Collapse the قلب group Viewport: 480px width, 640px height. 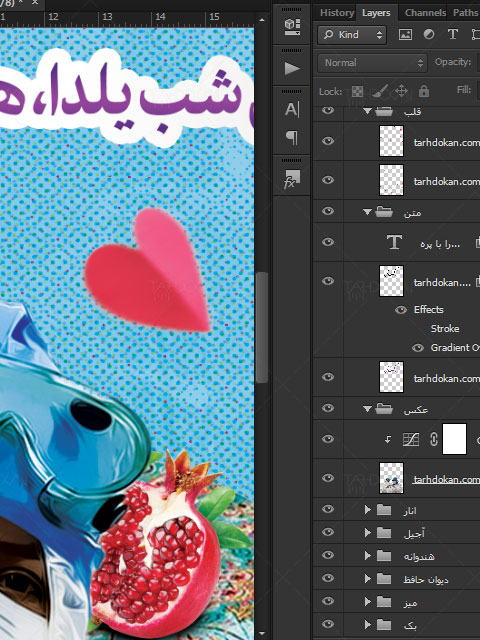tap(367, 111)
